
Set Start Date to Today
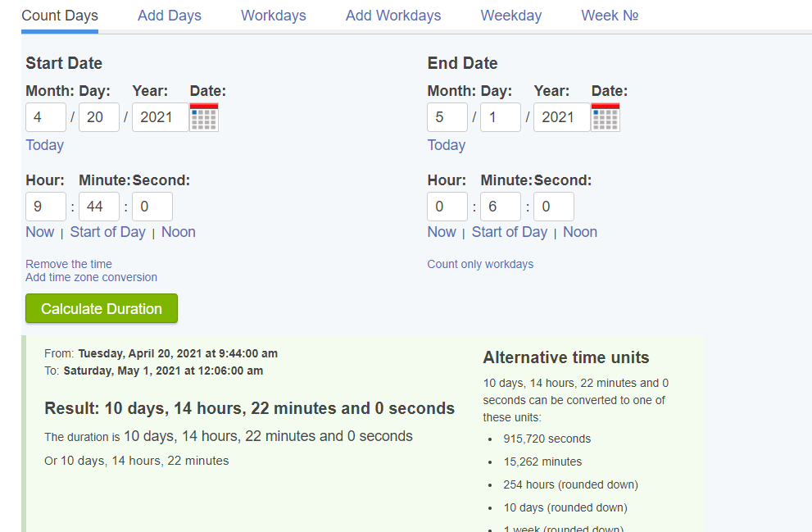click(44, 145)
